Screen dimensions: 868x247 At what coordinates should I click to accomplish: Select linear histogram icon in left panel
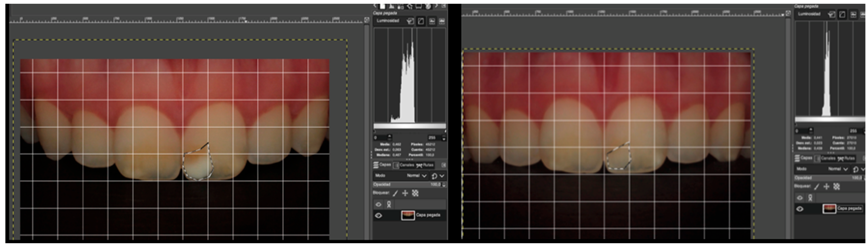(432, 21)
